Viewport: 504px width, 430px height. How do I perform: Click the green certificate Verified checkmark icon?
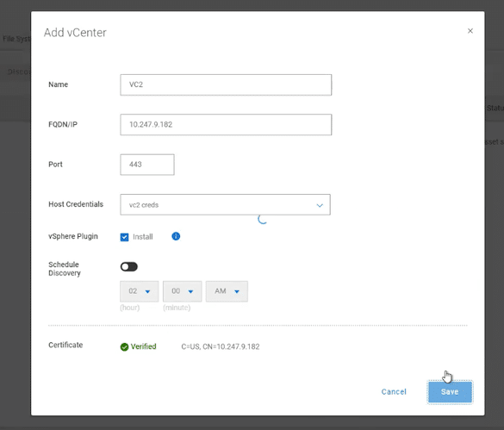(124, 347)
